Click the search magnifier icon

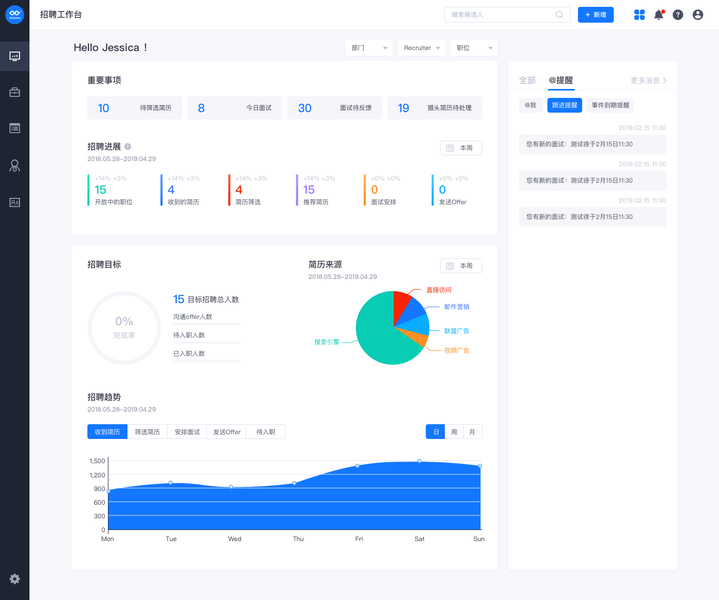pos(559,15)
